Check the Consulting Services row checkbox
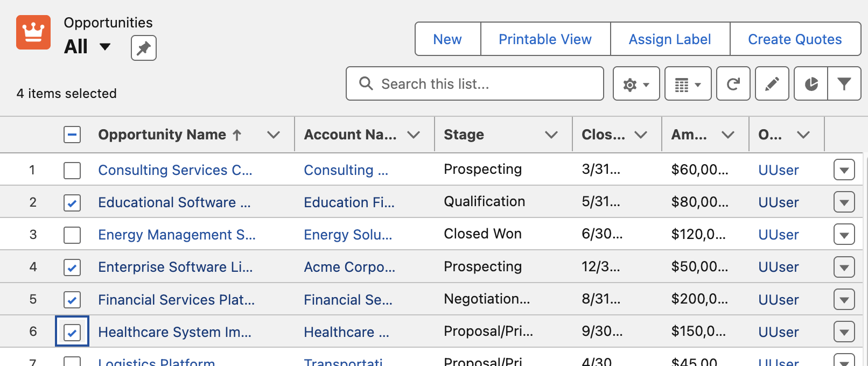This screenshot has height=366, width=868. [x=72, y=171]
